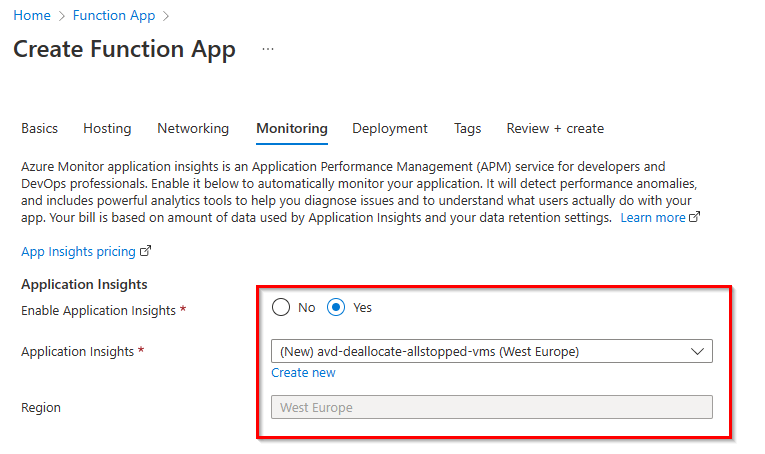This screenshot has height=454, width=765.
Task: Switch to the Basics tab
Action: click(40, 128)
